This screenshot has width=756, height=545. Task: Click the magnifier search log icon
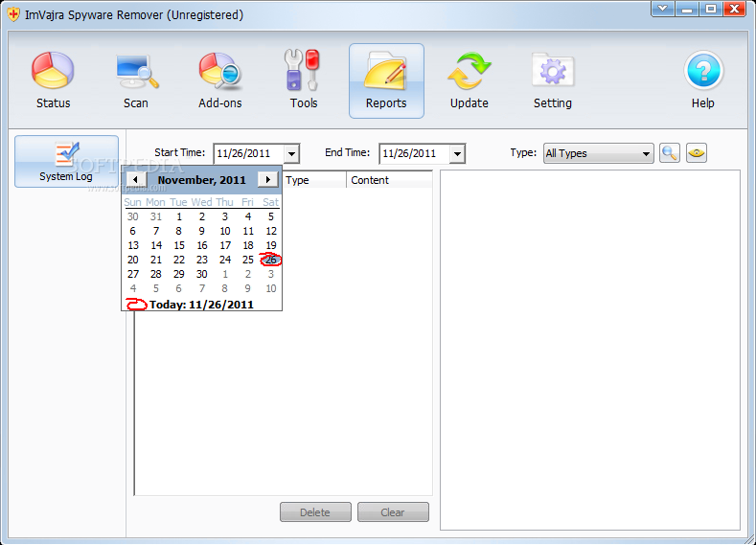[670, 153]
